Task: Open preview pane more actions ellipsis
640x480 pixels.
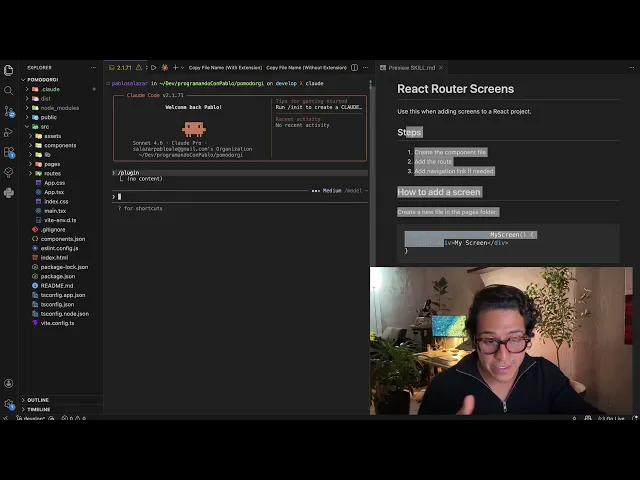Action: click(631, 68)
